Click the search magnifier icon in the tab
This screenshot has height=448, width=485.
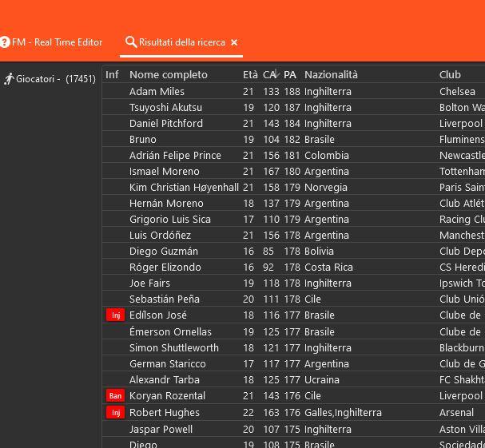pyautogui.click(x=131, y=42)
